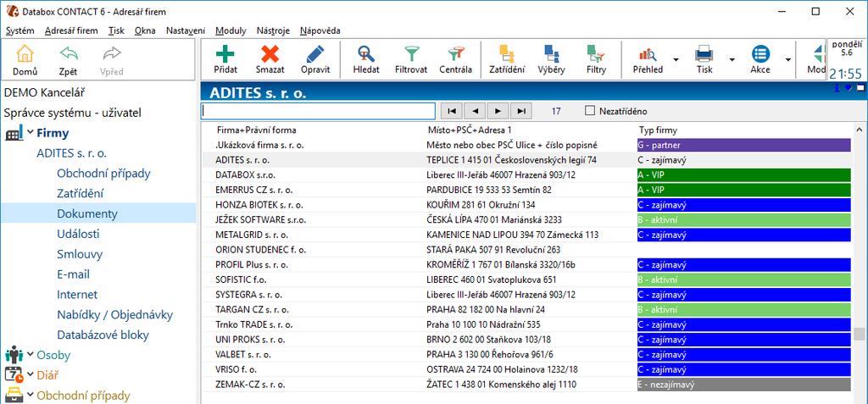Select the JEŽEK SOFTWARE s.r.o. row
This screenshot has height=404, width=868.
click(x=525, y=219)
